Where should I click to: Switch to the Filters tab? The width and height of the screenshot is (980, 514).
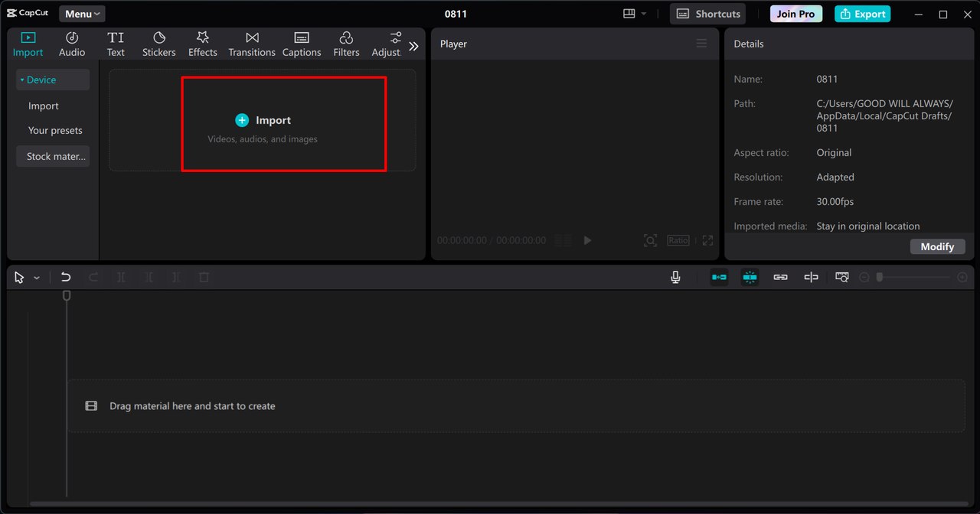346,44
